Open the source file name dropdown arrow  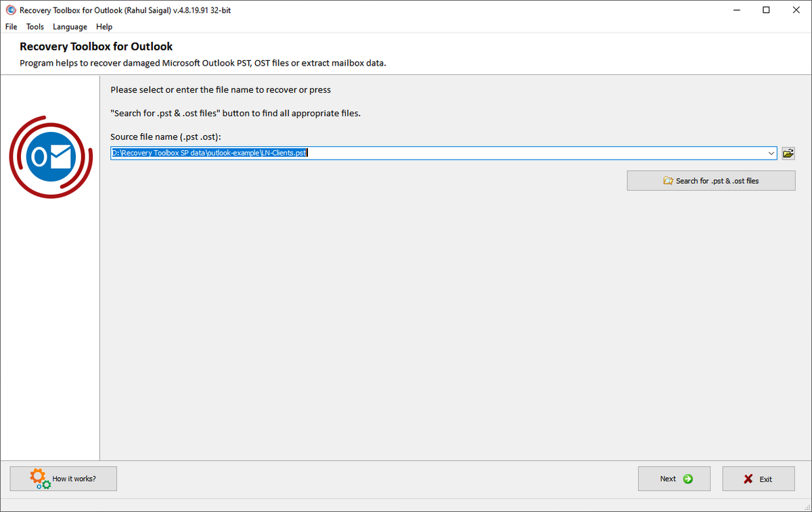tap(771, 153)
